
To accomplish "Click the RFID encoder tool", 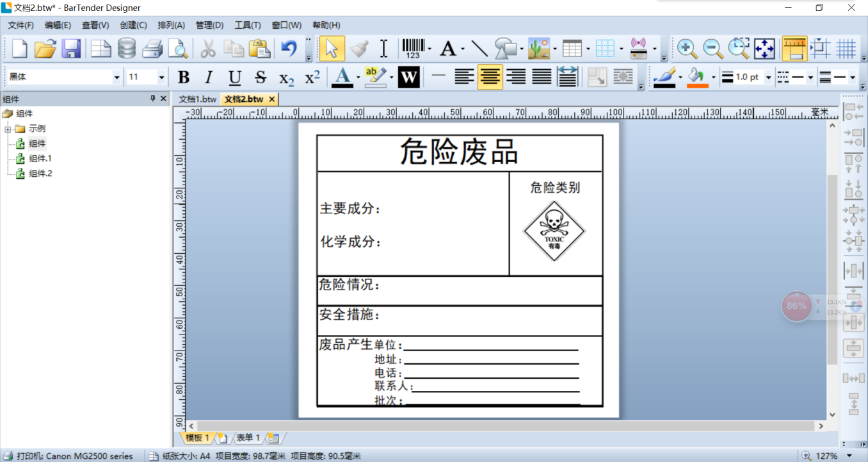I will (x=639, y=49).
